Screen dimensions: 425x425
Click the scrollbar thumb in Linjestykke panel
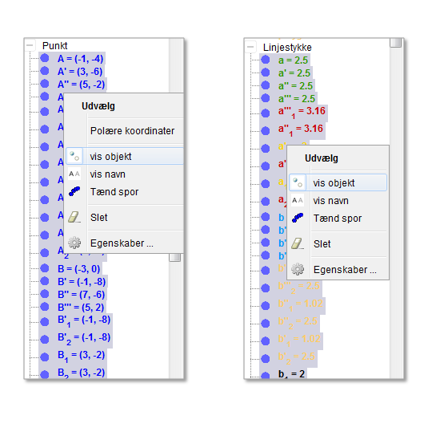(396, 43)
